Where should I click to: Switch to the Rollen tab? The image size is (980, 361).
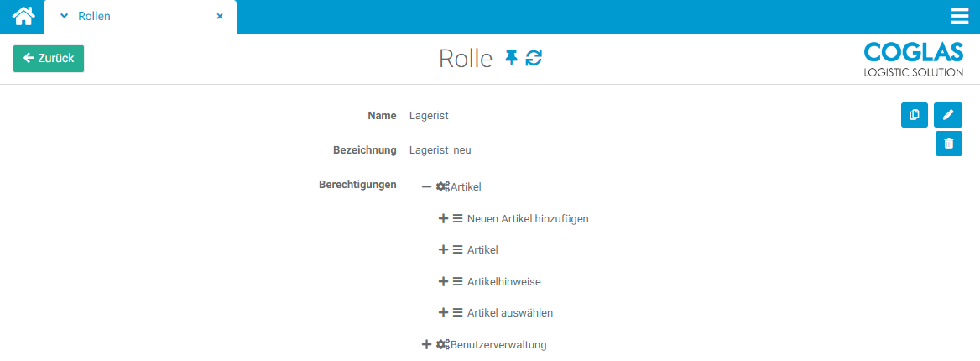pyautogui.click(x=94, y=17)
